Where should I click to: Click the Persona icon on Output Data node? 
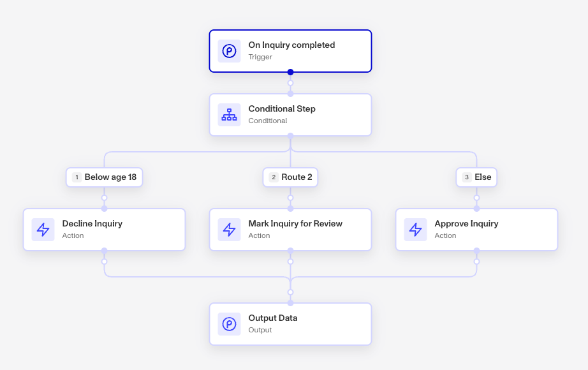(x=229, y=324)
